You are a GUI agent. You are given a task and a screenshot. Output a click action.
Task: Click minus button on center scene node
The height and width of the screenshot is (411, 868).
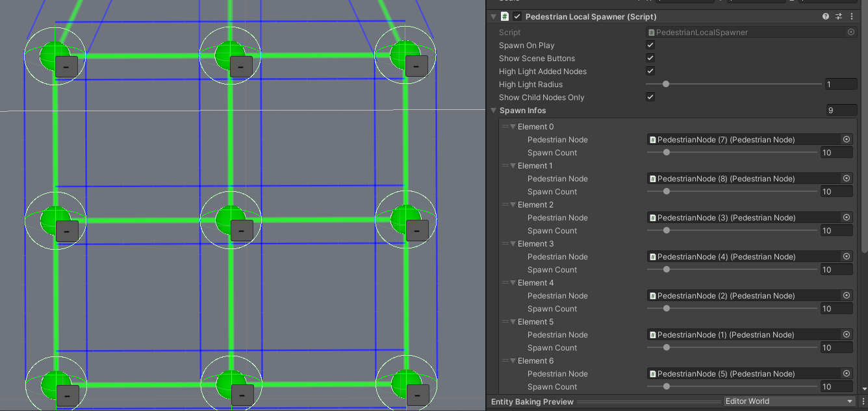[x=242, y=231]
